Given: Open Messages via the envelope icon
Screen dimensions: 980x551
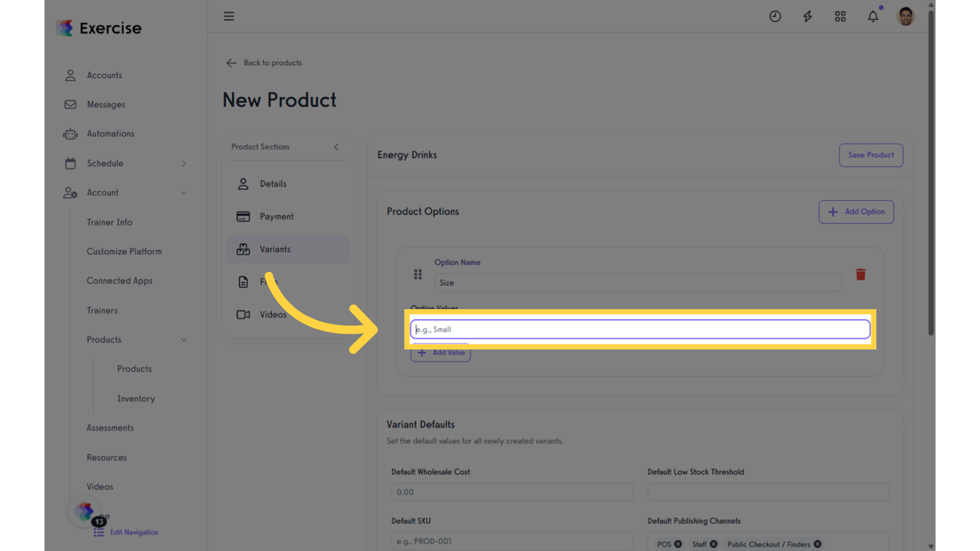Looking at the screenshot, I should [x=70, y=104].
